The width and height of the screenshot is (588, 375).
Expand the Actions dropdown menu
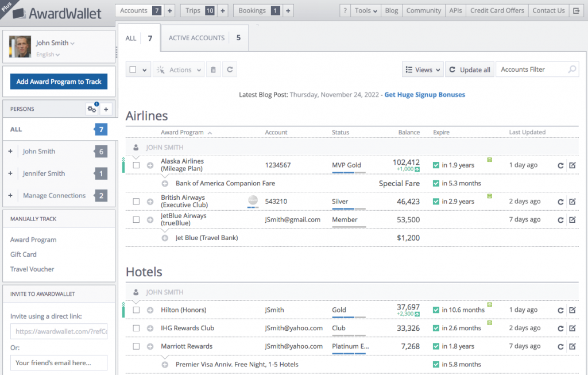coord(179,69)
